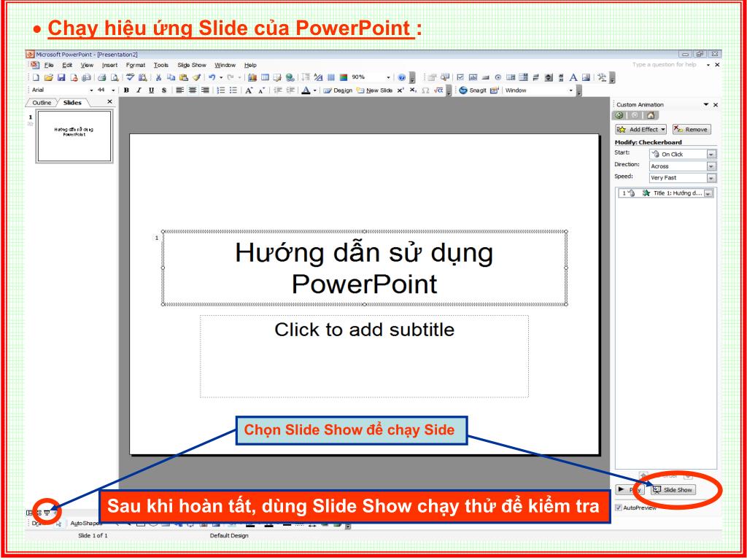747x560 pixels.
Task: Center the title text
Action: click(193, 90)
